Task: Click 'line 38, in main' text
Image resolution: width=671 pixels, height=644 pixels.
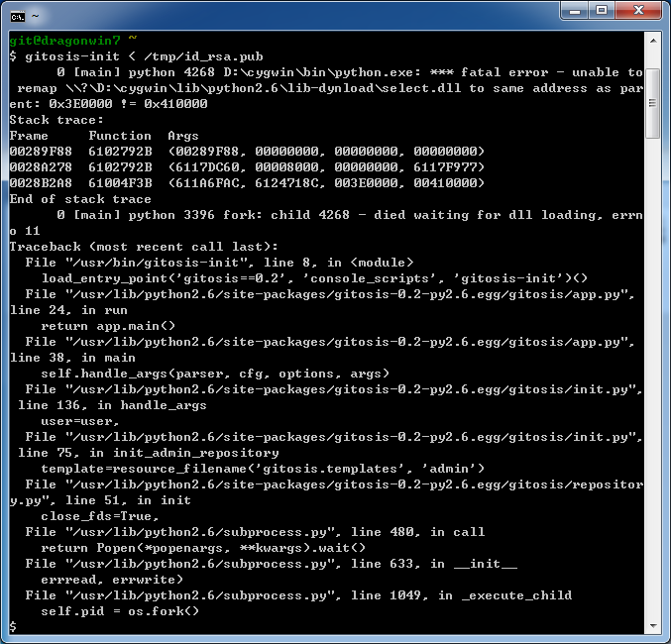Action: pyautogui.click(x=72, y=358)
